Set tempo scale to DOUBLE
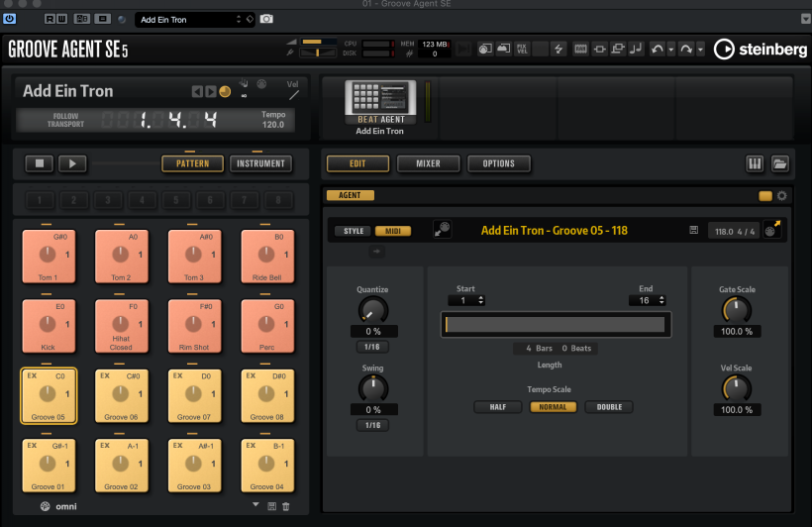The width and height of the screenshot is (812, 527). pyautogui.click(x=609, y=407)
